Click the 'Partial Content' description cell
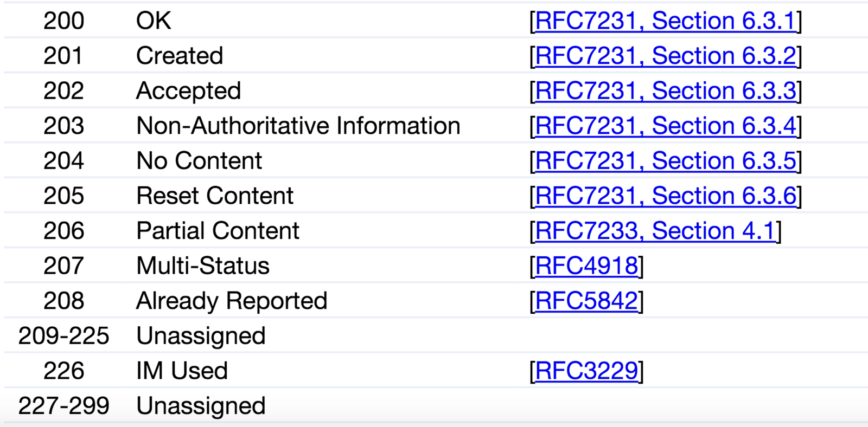 click(218, 231)
